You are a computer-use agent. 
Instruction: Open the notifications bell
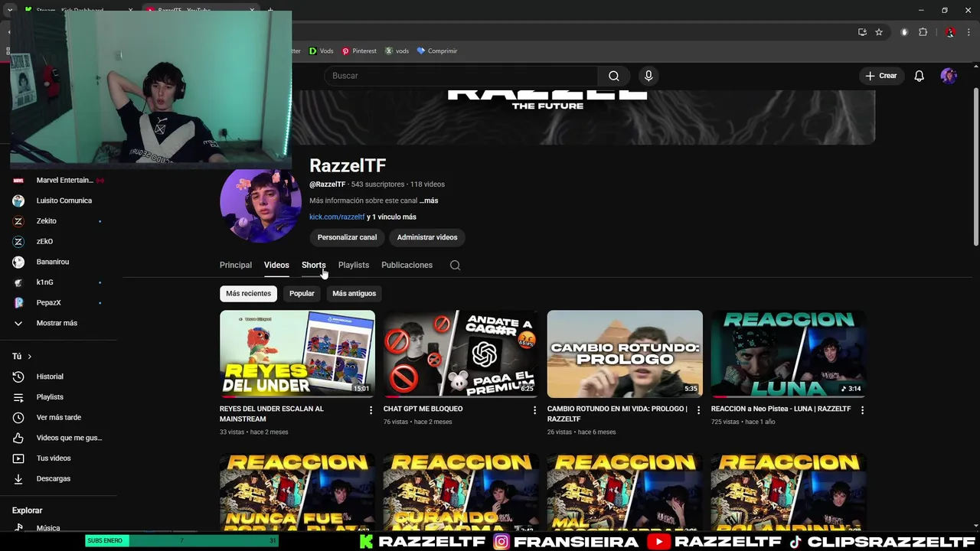tap(919, 76)
